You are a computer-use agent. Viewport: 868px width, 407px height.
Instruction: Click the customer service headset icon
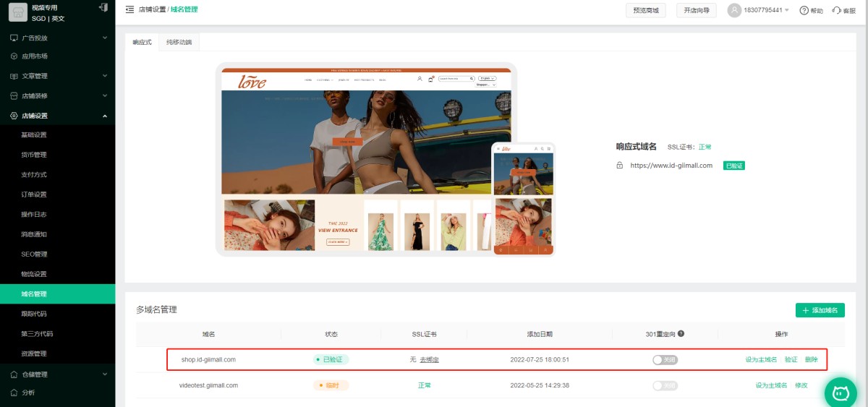pyautogui.click(x=837, y=10)
